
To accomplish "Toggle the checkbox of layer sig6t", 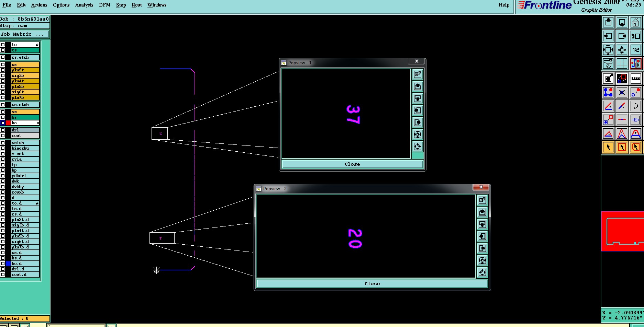I will tap(3, 92).
